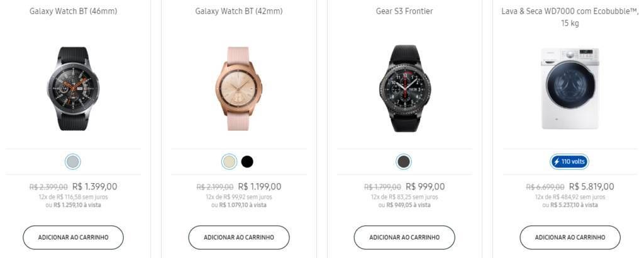Click the R$ 5.819,00 washer price
This screenshot has height=258, width=644.
coord(592,186)
